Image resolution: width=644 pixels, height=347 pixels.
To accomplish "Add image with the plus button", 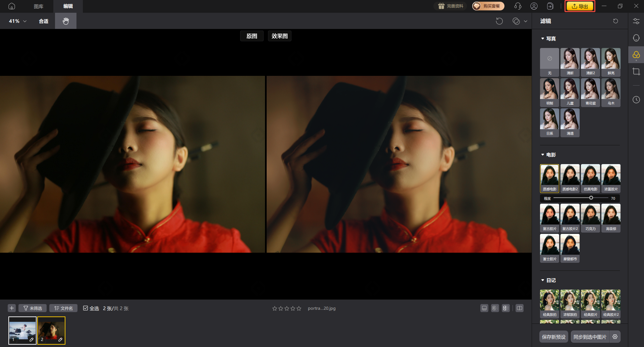I will click(x=12, y=308).
